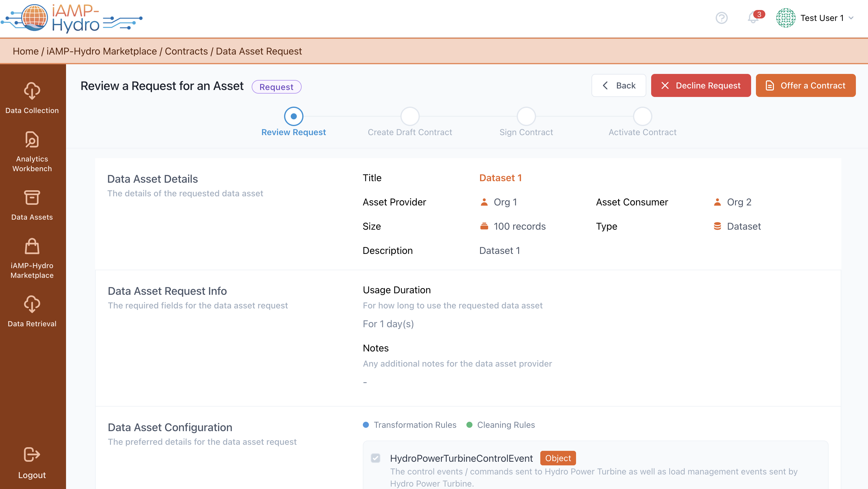
Task: Click the Home breadcrumb link
Action: click(x=26, y=51)
